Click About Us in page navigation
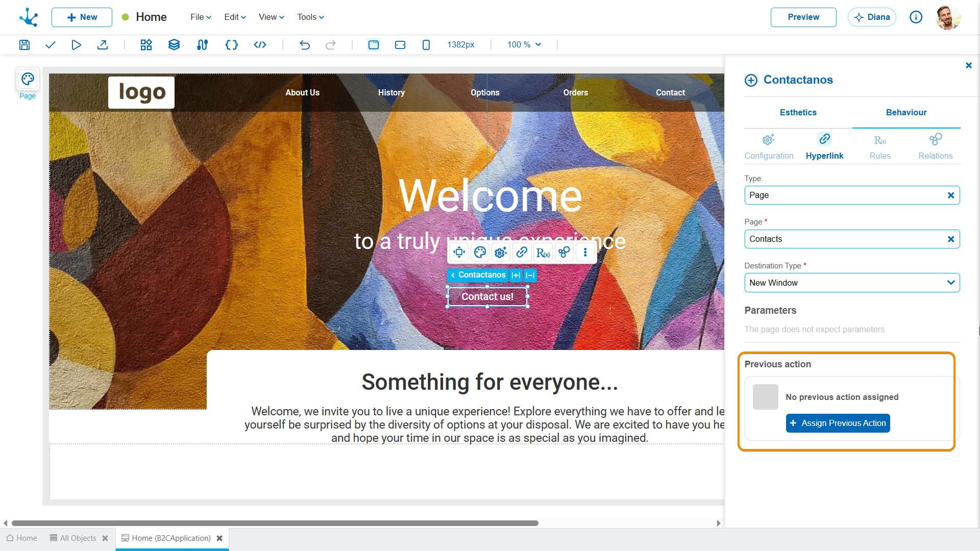Screen dimensions: 980x551 coord(302,93)
